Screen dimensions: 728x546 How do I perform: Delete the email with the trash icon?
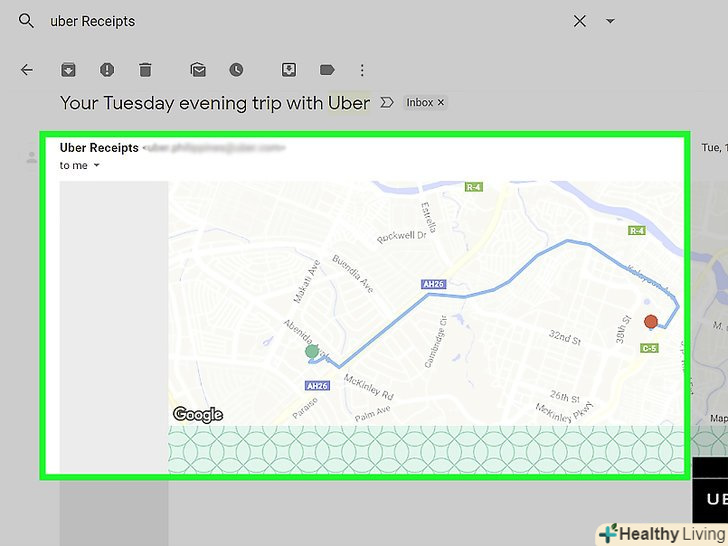pyautogui.click(x=145, y=70)
